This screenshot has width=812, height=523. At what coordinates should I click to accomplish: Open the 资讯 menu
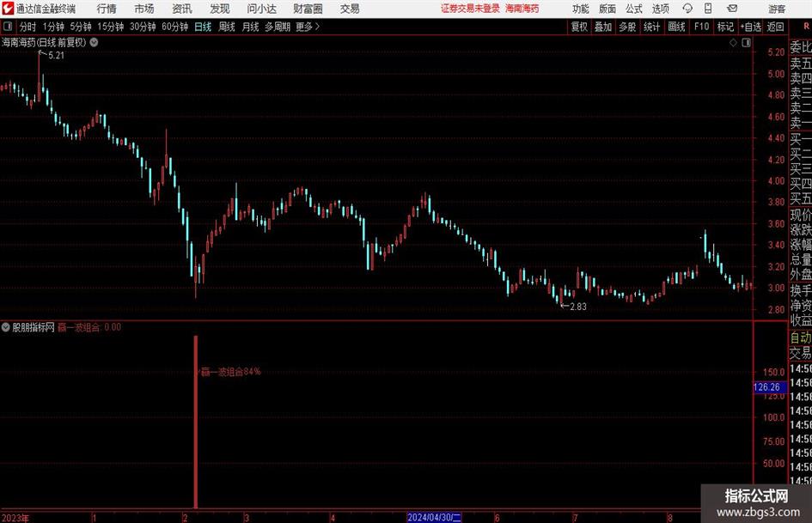(182, 9)
